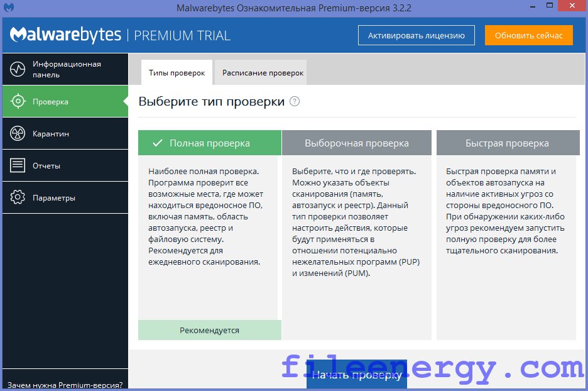Screen dimensions: 588x391
Task: Open the Карантин section
Action: (65, 133)
